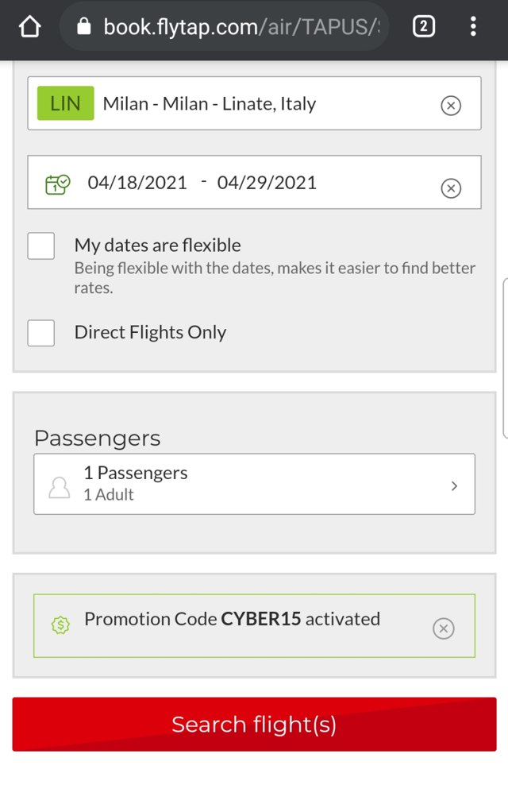The image size is (508, 812).
Task: Enable the My dates are flexible checkbox
Action: point(41,246)
